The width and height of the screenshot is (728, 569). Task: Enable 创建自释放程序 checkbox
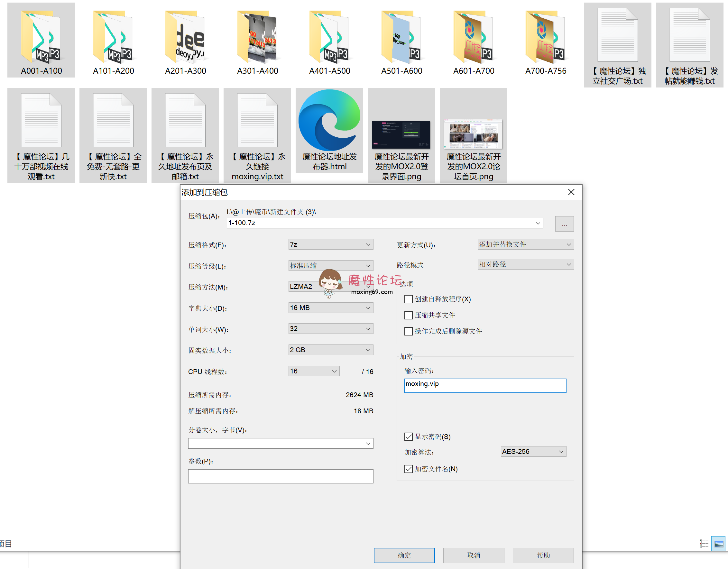point(408,299)
